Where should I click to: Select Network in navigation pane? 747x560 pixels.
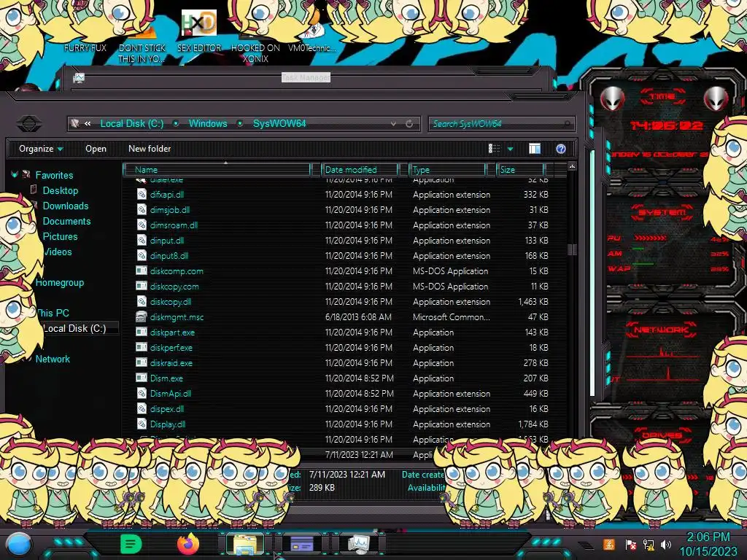(x=53, y=359)
